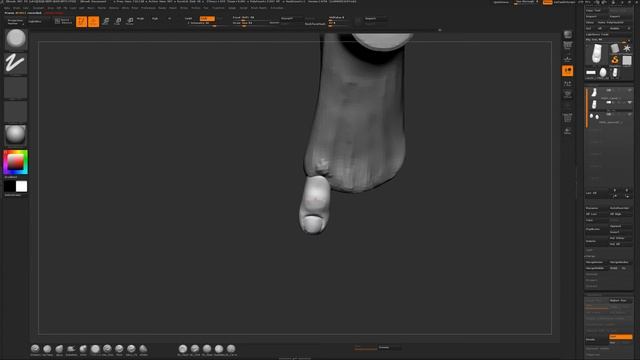Expand the Extract section

(592, 286)
